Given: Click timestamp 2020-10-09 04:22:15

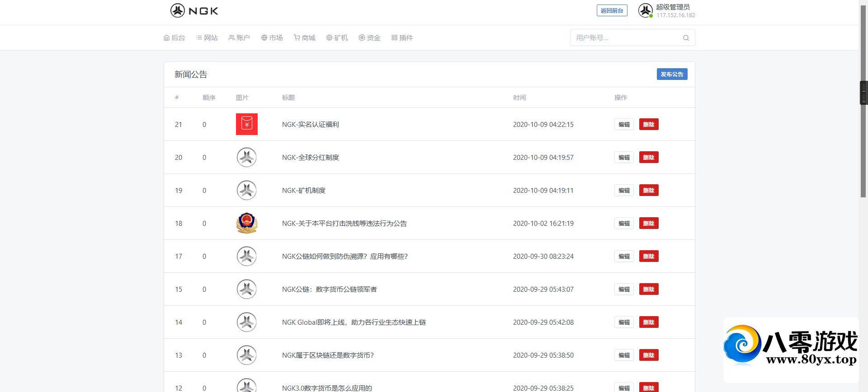Looking at the screenshot, I should point(543,124).
